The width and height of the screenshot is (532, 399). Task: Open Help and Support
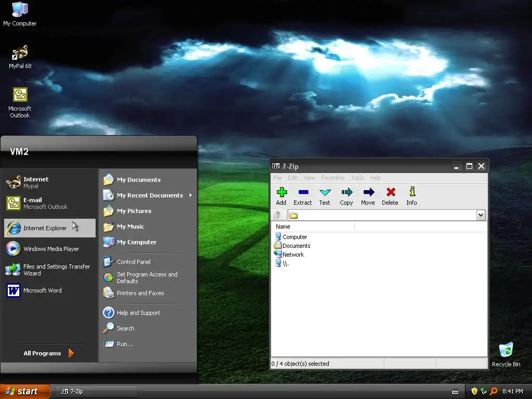coord(148,313)
